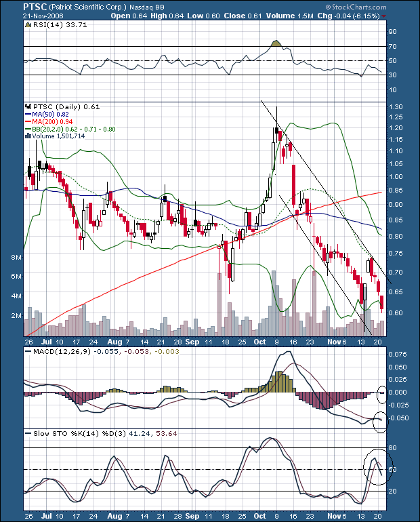Click the last red candle near 0.61

click(382, 302)
